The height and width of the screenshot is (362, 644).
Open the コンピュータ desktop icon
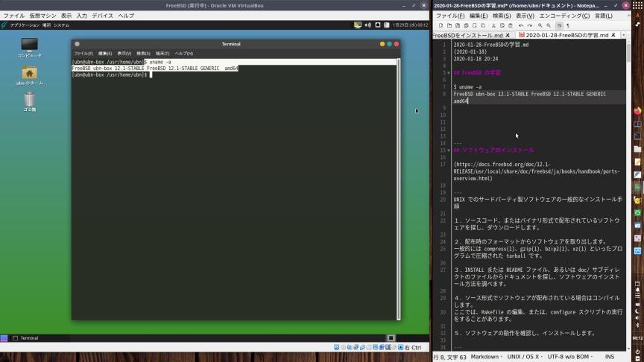point(30,47)
